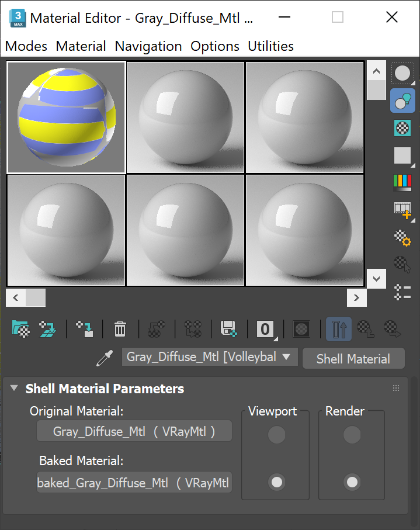Screen dimensions: 420x530
Task: Close the Material Editor window
Action: pyautogui.click(x=392, y=17)
